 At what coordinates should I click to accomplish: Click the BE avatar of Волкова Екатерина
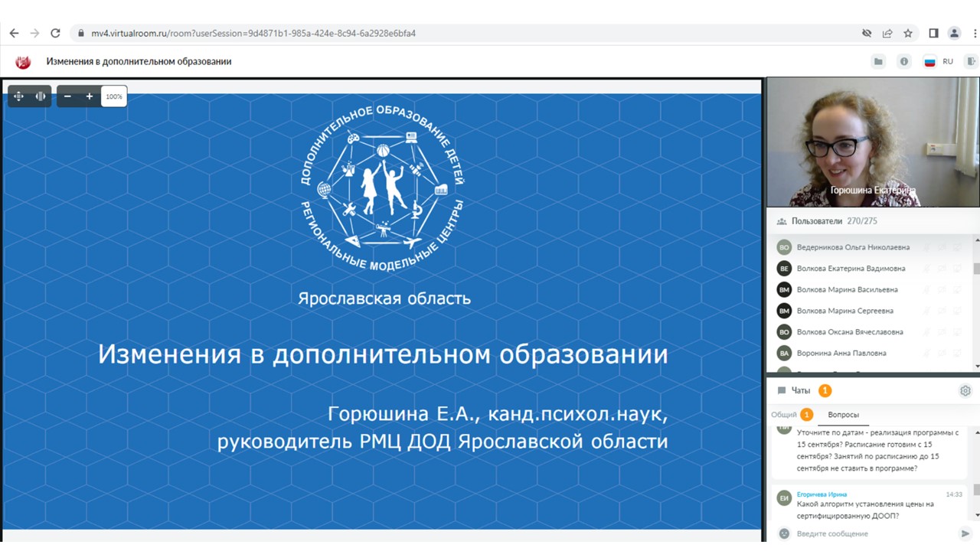coord(784,269)
